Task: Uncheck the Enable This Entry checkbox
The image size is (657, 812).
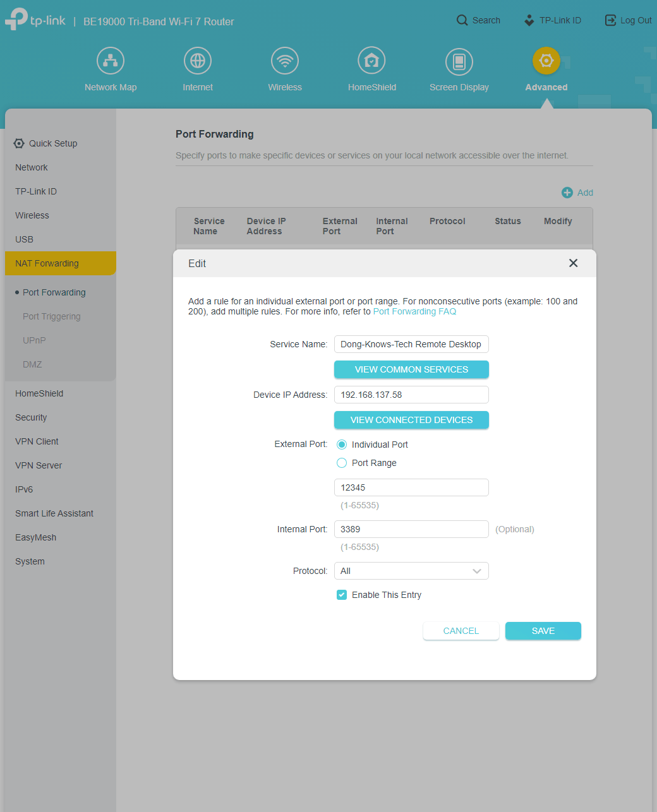Action: point(342,595)
